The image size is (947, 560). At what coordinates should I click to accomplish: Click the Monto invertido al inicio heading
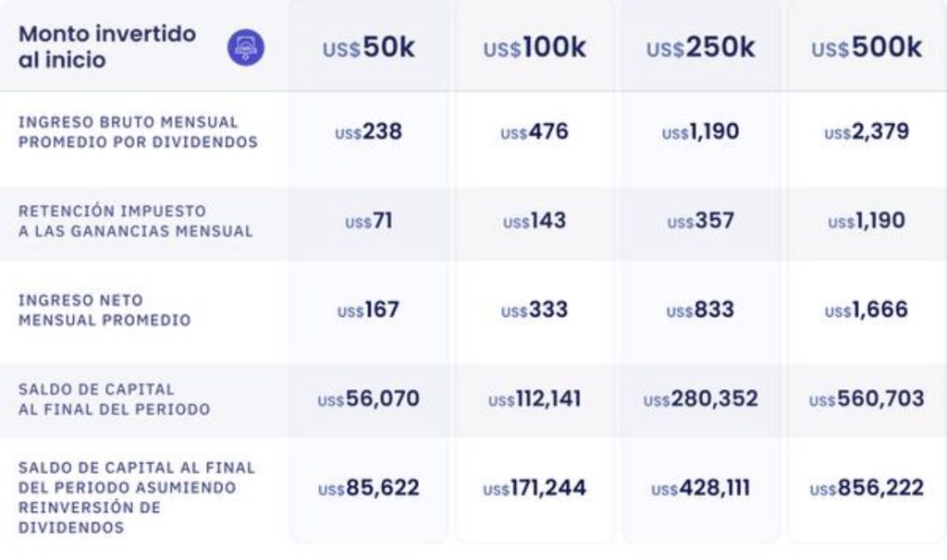coord(107,47)
